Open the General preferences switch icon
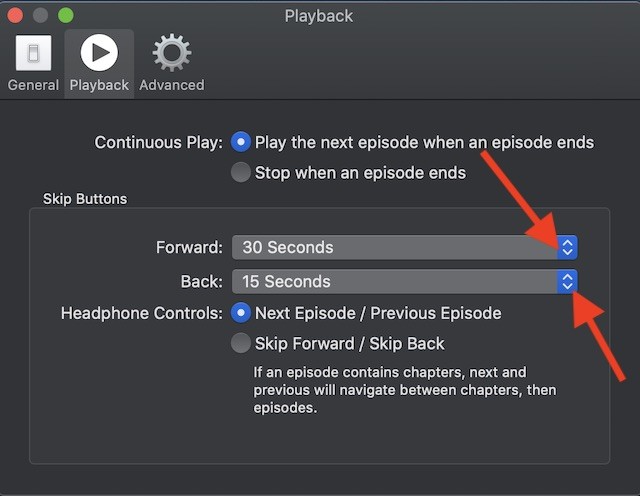The image size is (640, 496). 33,53
